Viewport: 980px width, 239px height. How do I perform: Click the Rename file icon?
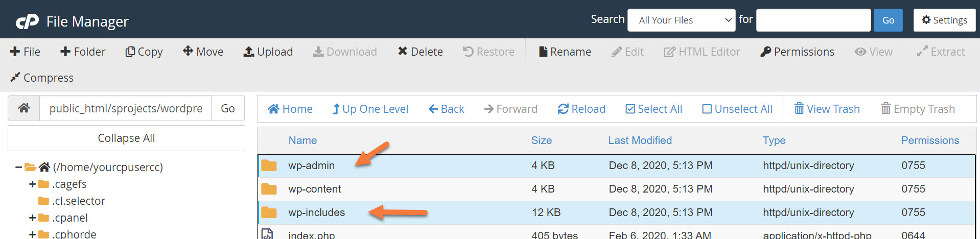[x=543, y=52]
